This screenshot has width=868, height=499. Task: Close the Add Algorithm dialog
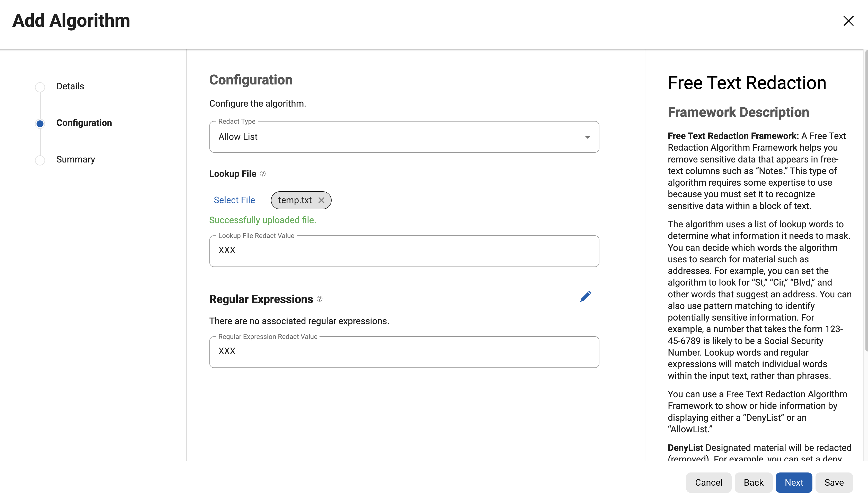point(848,21)
